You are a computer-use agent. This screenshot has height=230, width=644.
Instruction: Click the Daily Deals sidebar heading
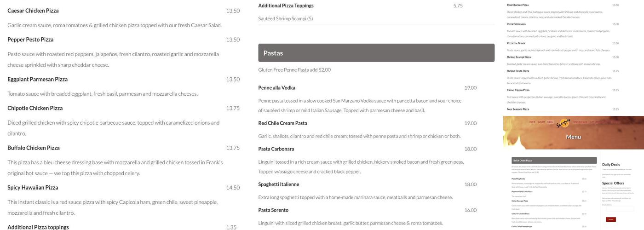click(611, 165)
